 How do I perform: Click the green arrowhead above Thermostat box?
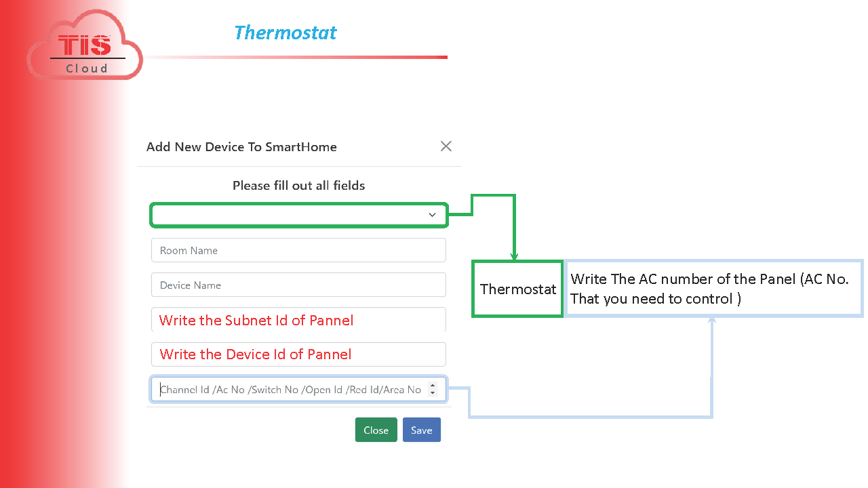[514, 257]
